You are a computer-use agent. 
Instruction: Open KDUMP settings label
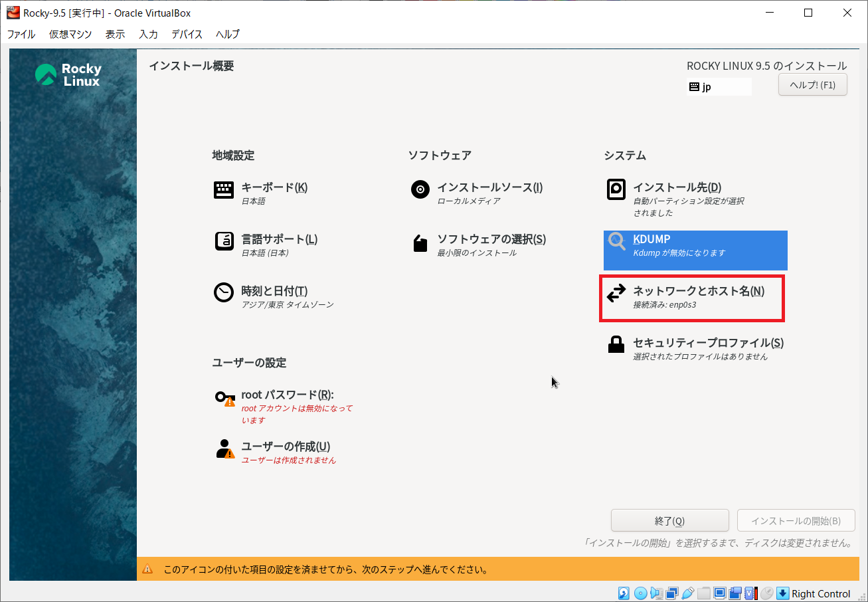click(x=651, y=239)
